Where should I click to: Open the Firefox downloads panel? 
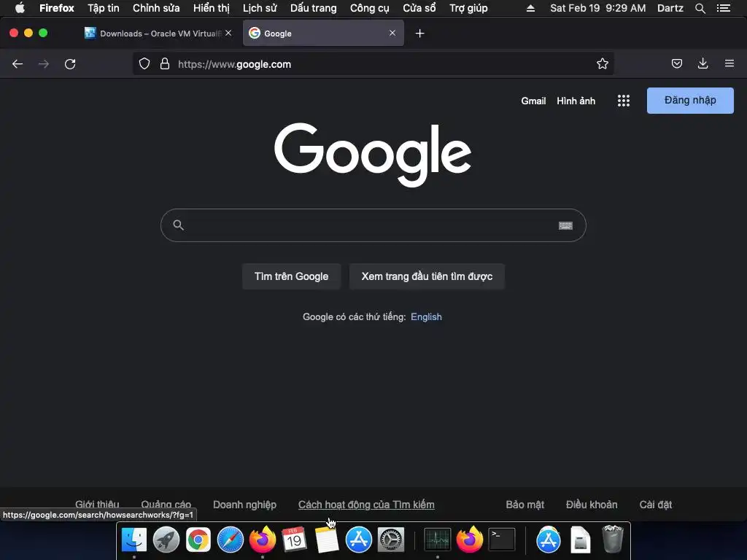click(703, 63)
